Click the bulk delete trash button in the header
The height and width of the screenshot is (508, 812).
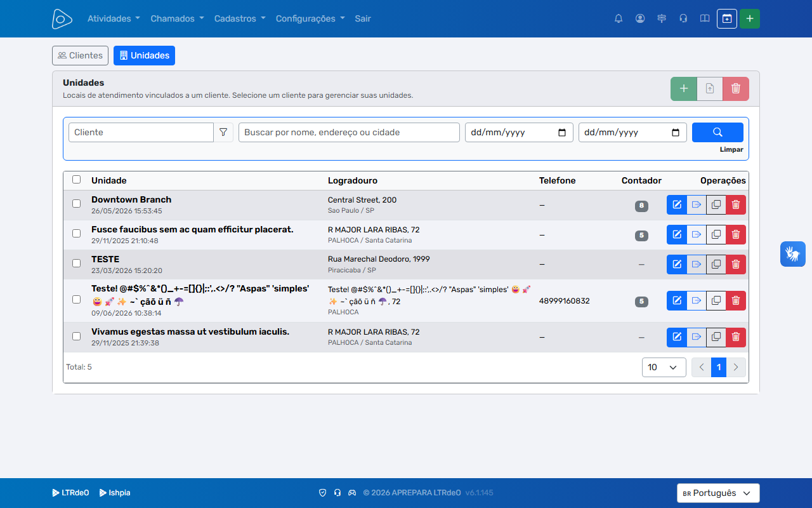736,89
